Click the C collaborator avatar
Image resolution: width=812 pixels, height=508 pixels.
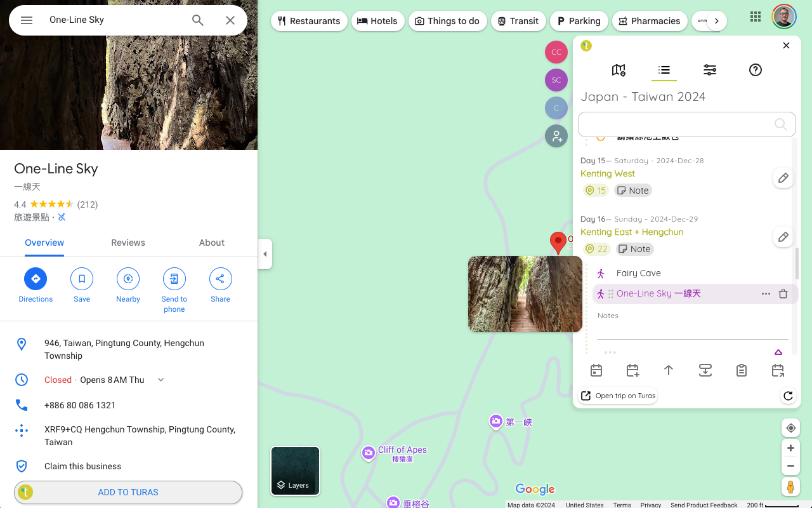pyautogui.click(x=556, y=108)
